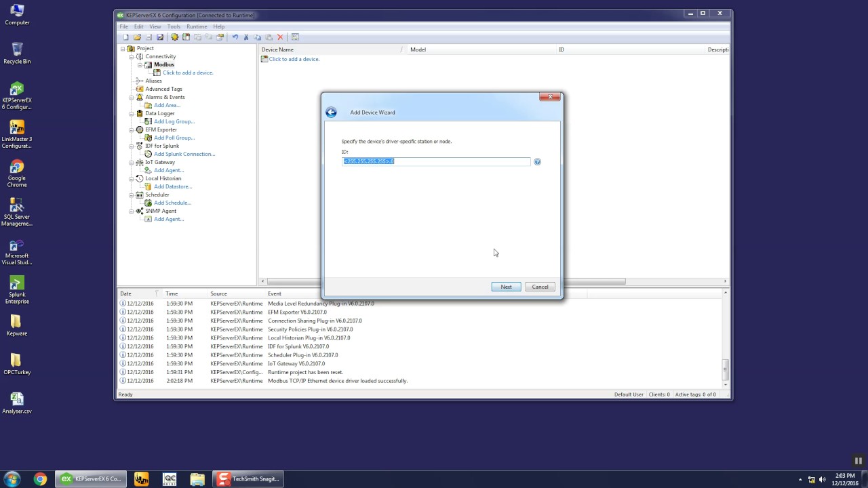Image resolution: width=868 pixels, height=488 pixels.
Task: Collapse the Data Logger node
Action: click(132, 114)
